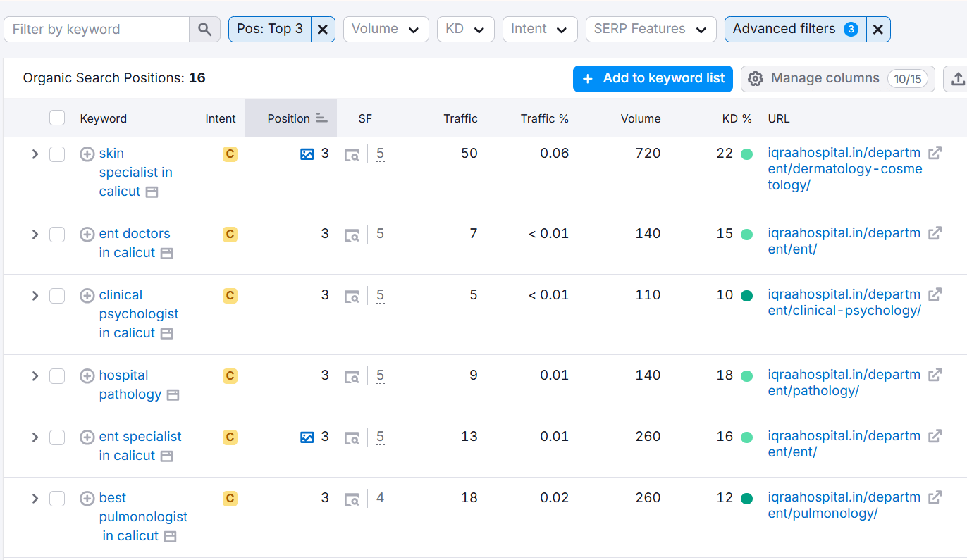Screen dimensions: 967x560
Task: Click add icon beside 'best pulmonologist in calicut'
Action: coord(87,499)
